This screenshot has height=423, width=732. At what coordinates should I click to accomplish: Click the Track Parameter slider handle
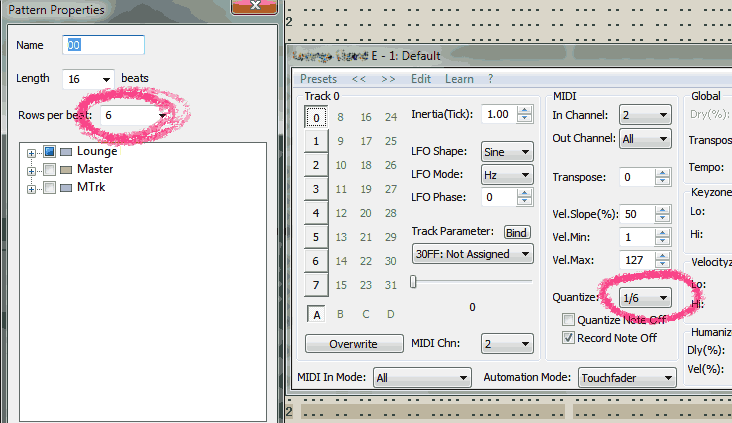[413, 282]
